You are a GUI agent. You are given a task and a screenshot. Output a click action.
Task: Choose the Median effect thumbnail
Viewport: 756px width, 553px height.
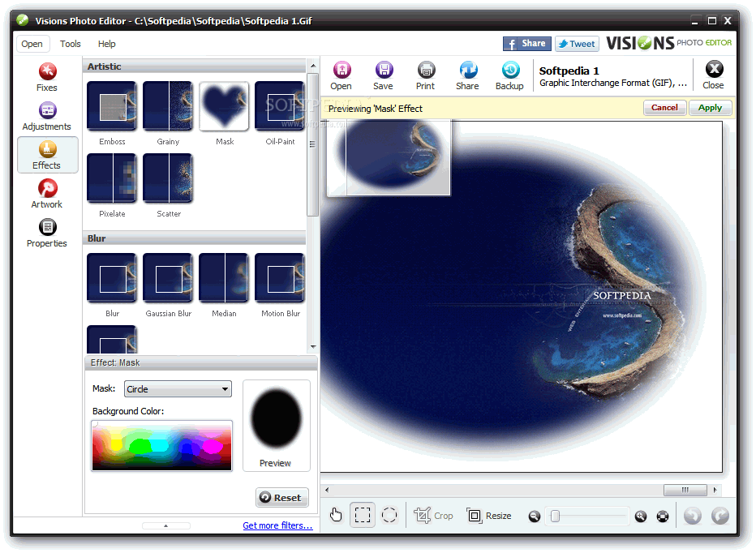coord(224,278)
